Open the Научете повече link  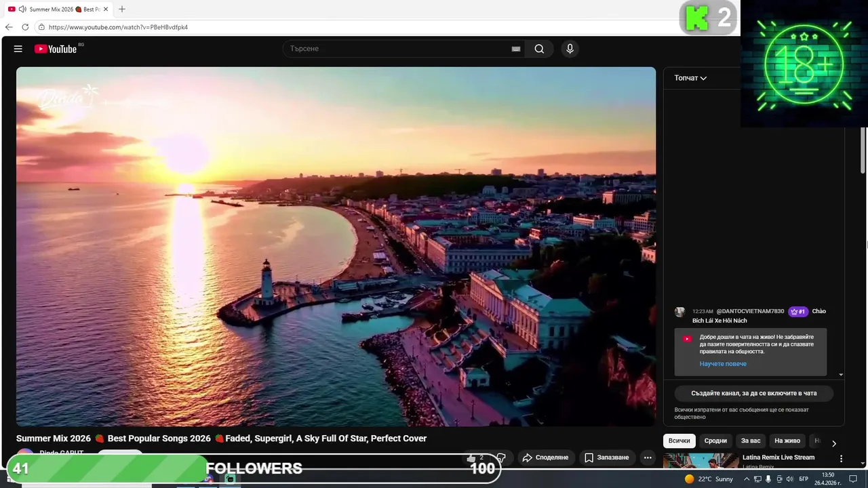[723, 364]
